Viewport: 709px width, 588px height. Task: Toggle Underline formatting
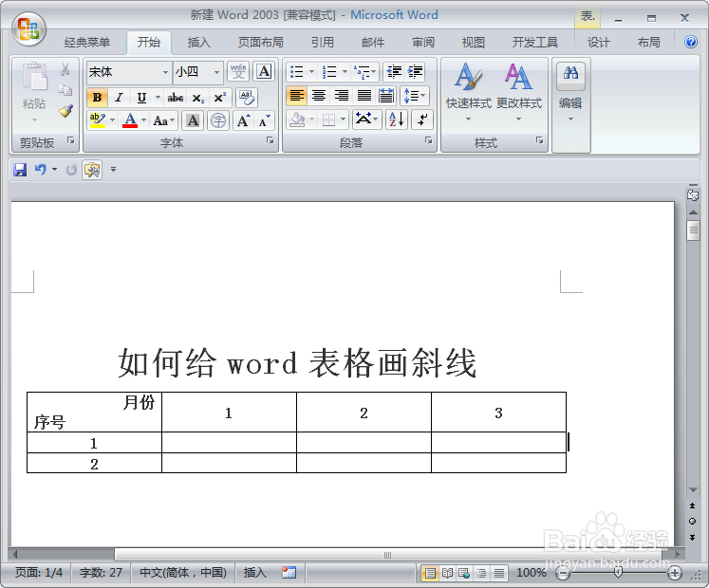click(x=141, y=97)
